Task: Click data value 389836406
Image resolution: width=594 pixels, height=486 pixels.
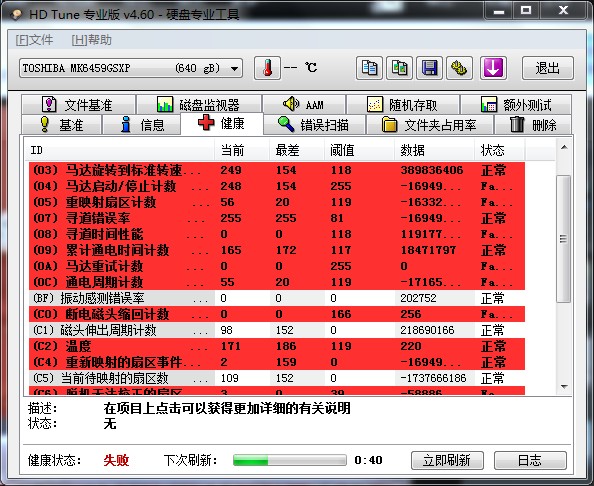Action: [x=432, y=170]
